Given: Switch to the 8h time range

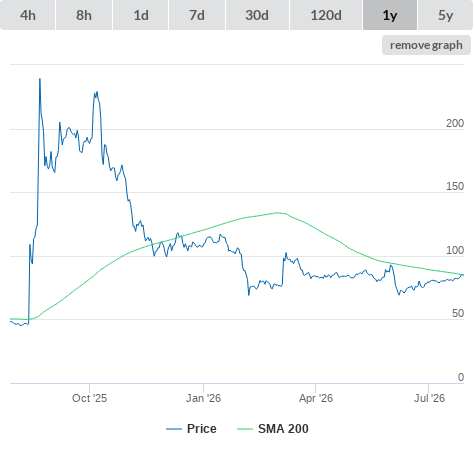Looking at the screenshot, I should pyautogui.click(x=84, y=15).
